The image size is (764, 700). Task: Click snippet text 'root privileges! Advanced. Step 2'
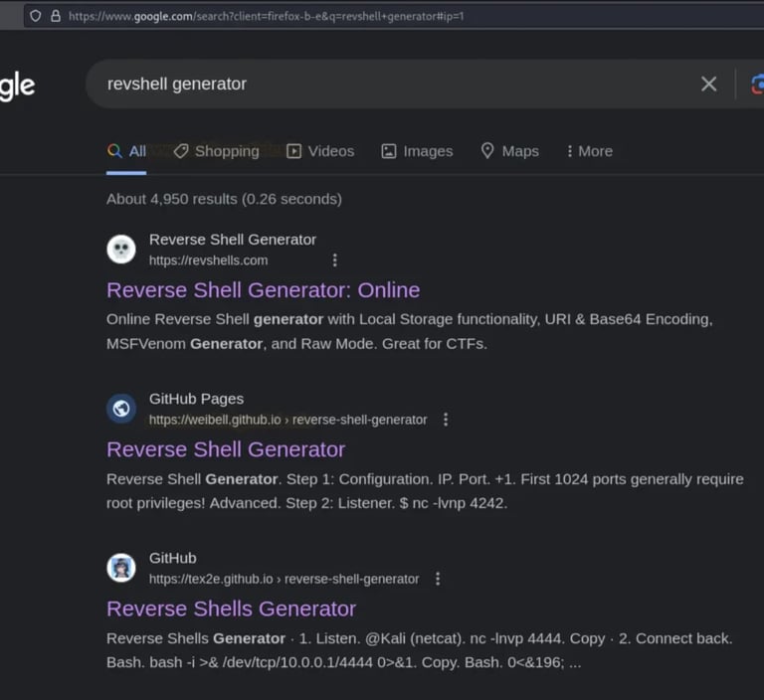pos(219,503)
